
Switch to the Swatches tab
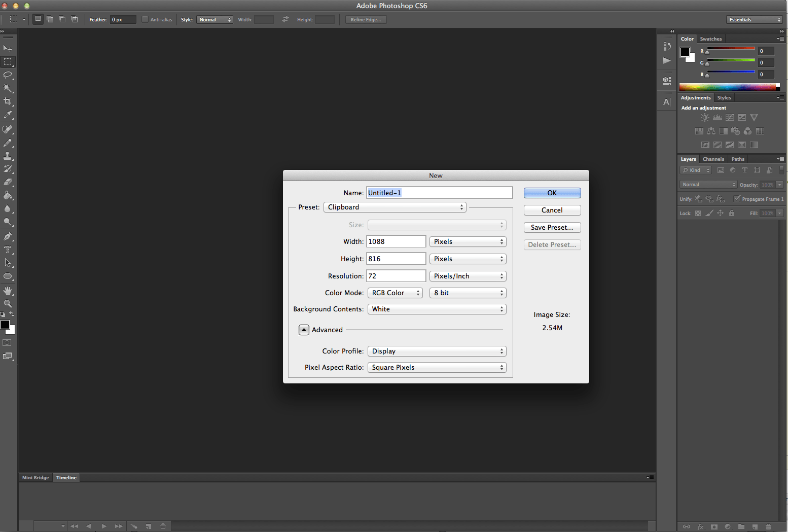(x=710, y=39)
